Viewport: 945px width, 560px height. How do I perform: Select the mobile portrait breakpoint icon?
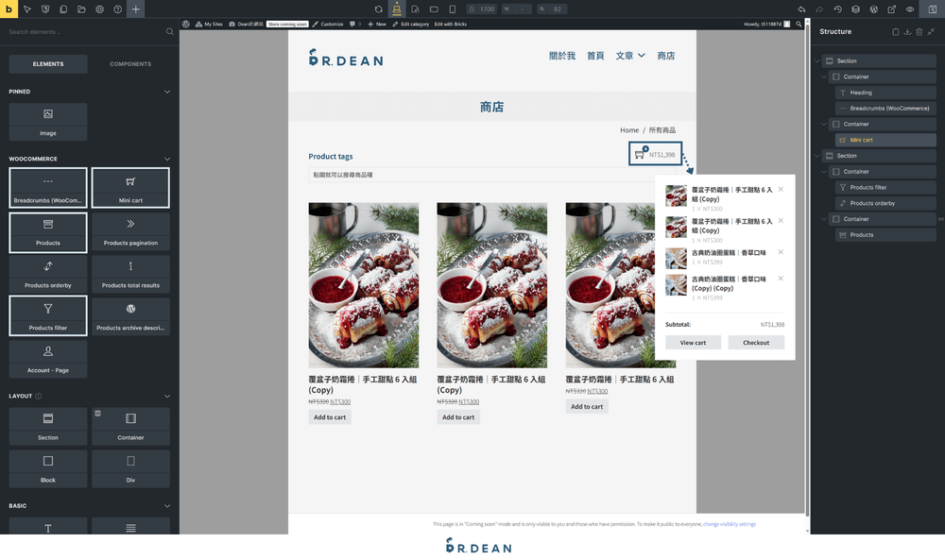tap(453, 9)
